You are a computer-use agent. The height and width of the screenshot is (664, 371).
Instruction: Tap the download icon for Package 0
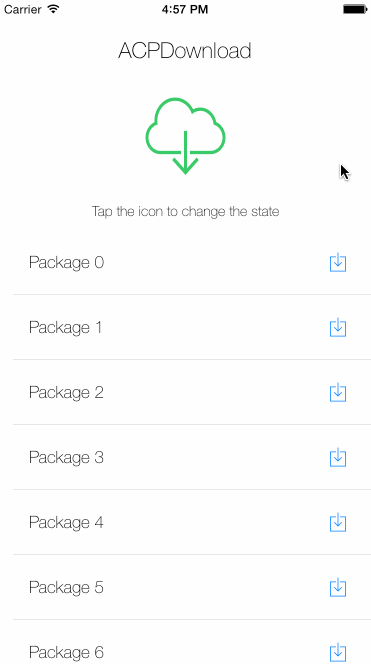(338, 263)
